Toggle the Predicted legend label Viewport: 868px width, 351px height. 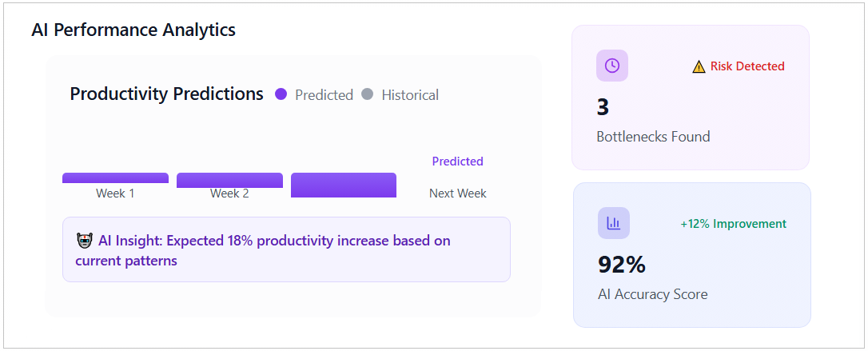pos(324,95)
